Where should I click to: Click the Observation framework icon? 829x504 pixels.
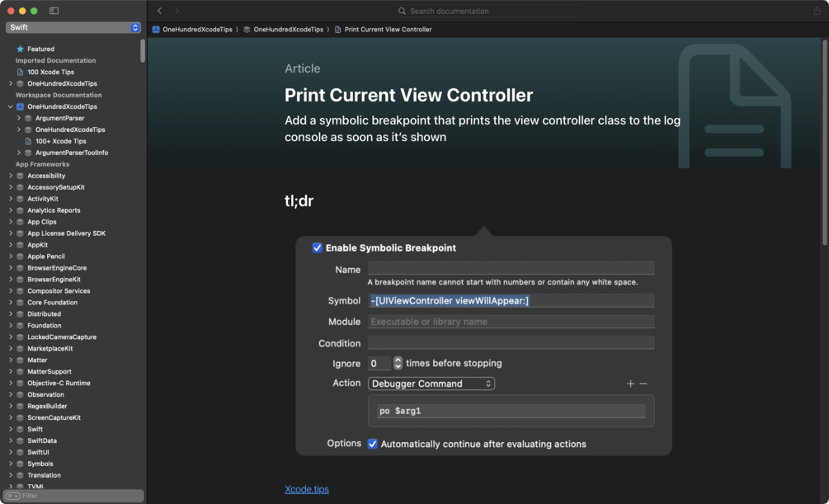pyautogui.click(x=20, y=394)
